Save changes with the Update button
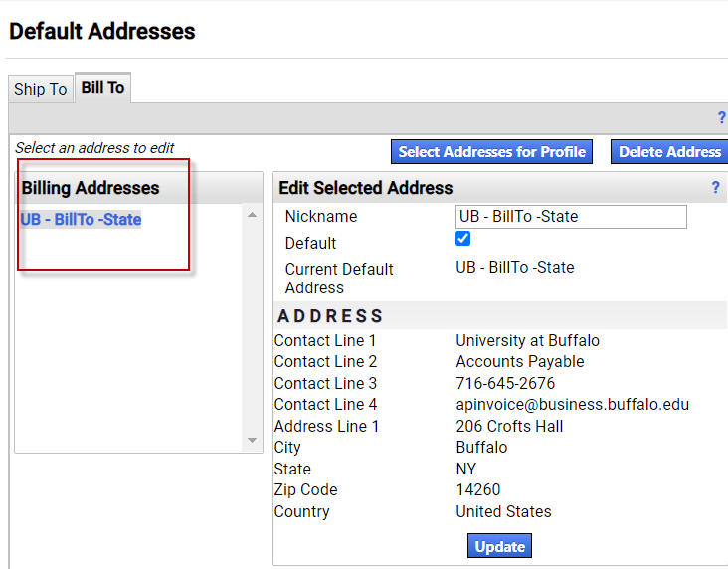 pos(499,546)
